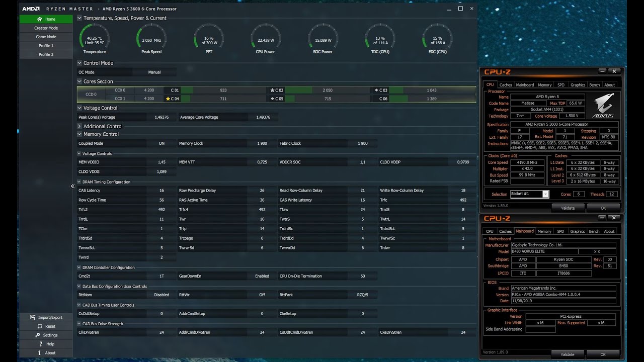Click the core C 06 frequency bar 1 389
Viewport: 644px width, 362px height.
coord(431,99)
